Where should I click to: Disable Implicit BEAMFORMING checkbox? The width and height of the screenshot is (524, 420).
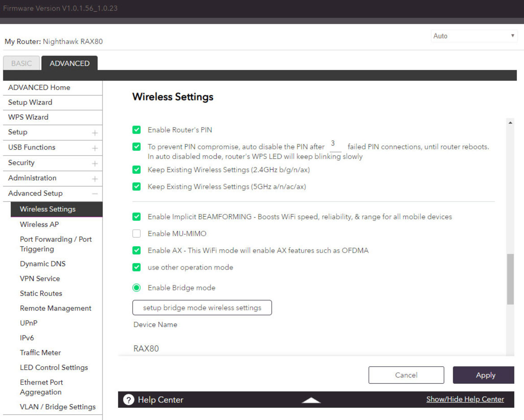tap(136, 217)
